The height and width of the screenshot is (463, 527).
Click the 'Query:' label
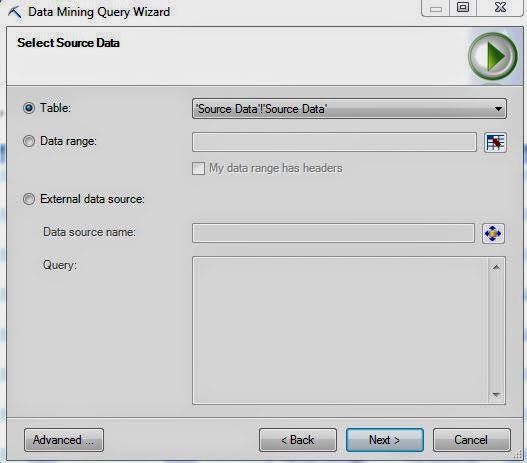(60, 265)
